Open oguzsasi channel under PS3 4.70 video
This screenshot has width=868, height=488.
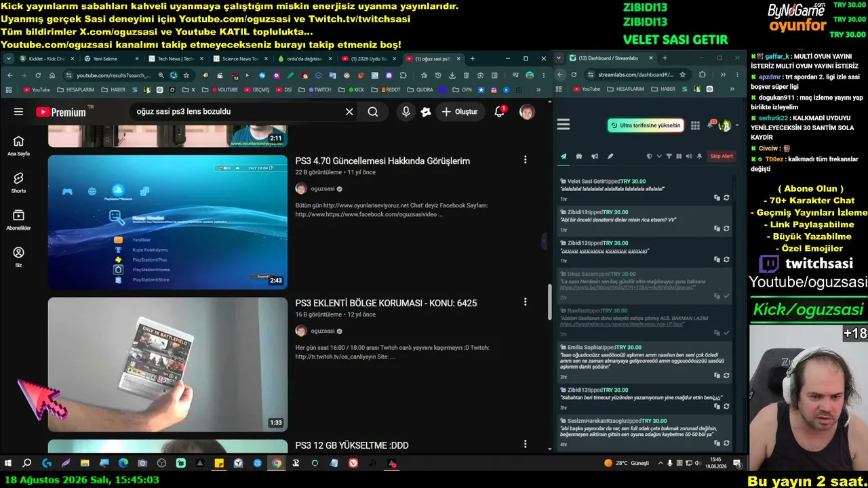(x=323, y=189)
